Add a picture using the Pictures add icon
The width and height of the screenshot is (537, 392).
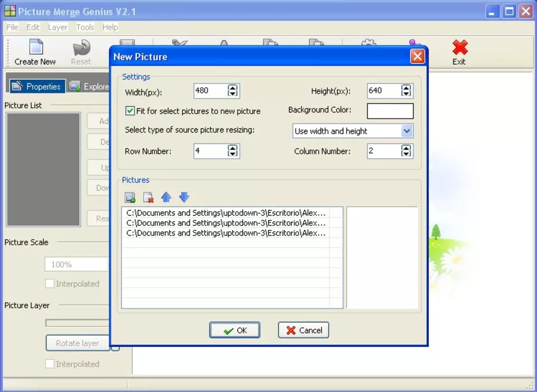coord(130,197)
